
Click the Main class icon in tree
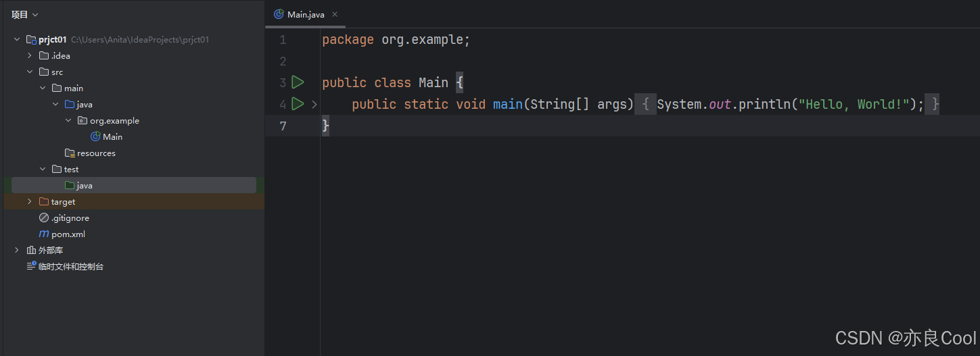95,137
